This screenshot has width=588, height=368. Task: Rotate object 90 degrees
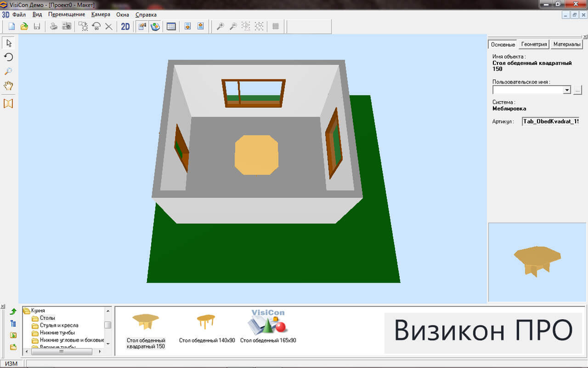[96, 26]
